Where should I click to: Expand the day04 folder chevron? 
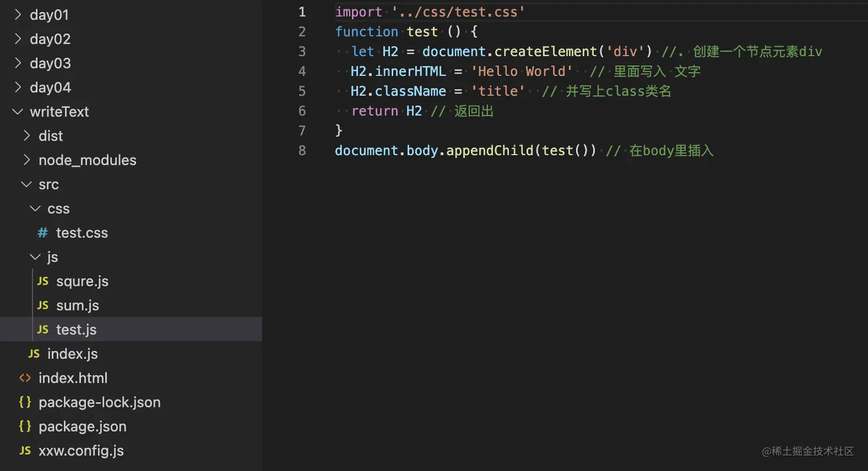pos(18,87)
